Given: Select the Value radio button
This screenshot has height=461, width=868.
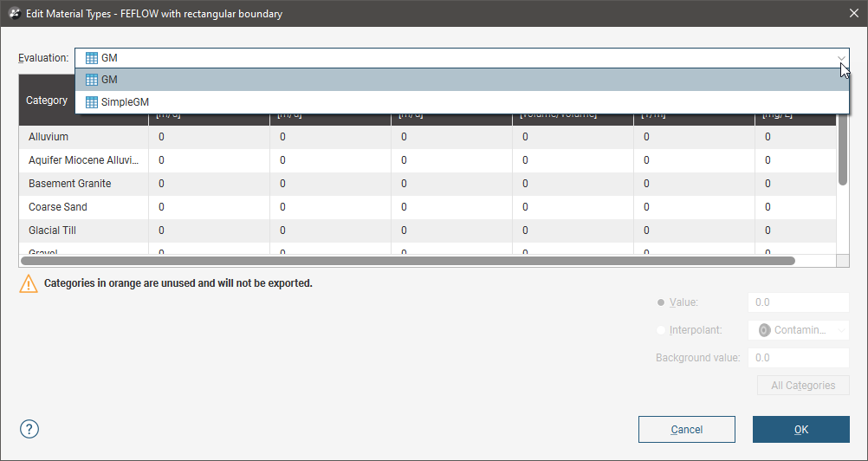Looking at the screenshot, I should click(662, 302).
